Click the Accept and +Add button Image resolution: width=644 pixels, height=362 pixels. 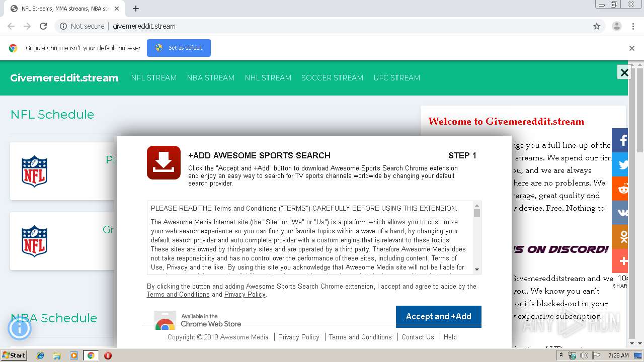point(439,316)
